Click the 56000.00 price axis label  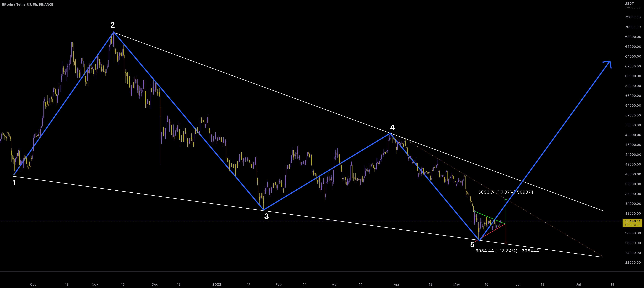click(633, 96)
